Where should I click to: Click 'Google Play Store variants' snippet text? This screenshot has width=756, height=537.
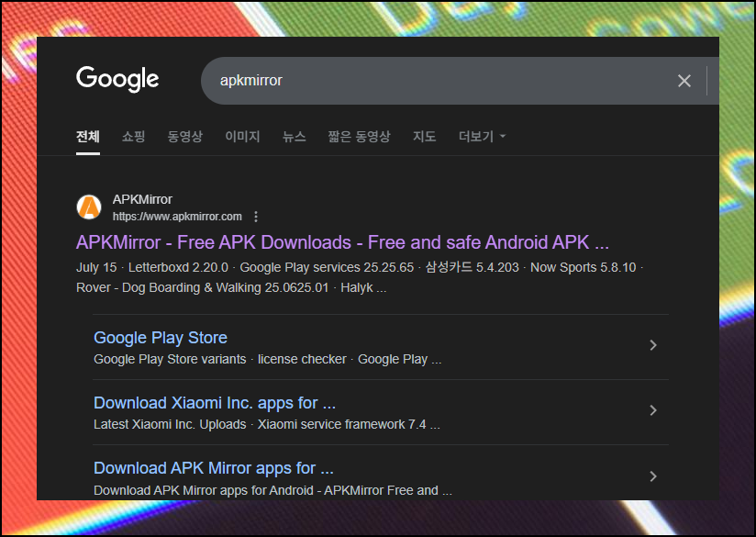(x=170, y=360)
